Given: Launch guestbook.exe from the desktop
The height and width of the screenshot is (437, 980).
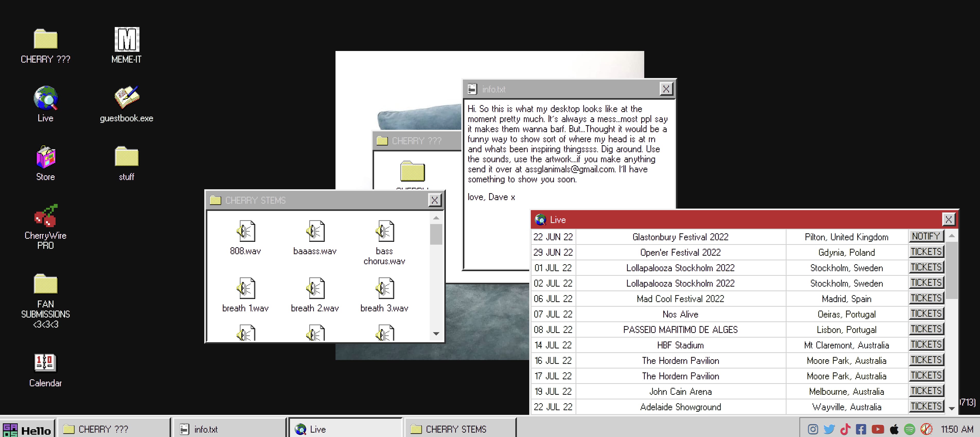Looking at the screenshot, I should [127, 97].
